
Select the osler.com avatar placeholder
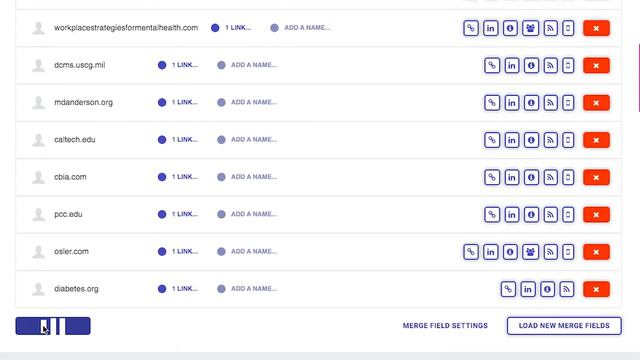click(38, 252)
